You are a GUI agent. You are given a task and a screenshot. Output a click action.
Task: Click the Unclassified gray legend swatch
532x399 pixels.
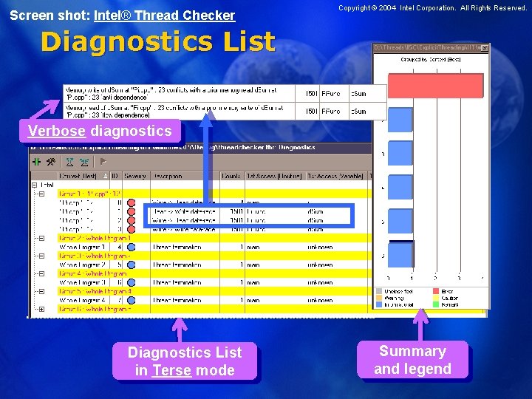[x=379, y=291]
